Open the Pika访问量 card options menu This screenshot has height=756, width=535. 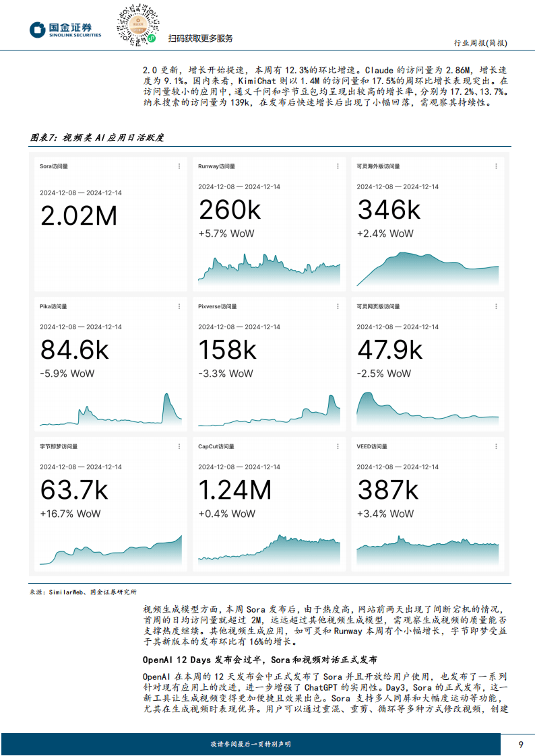point(179,307)
